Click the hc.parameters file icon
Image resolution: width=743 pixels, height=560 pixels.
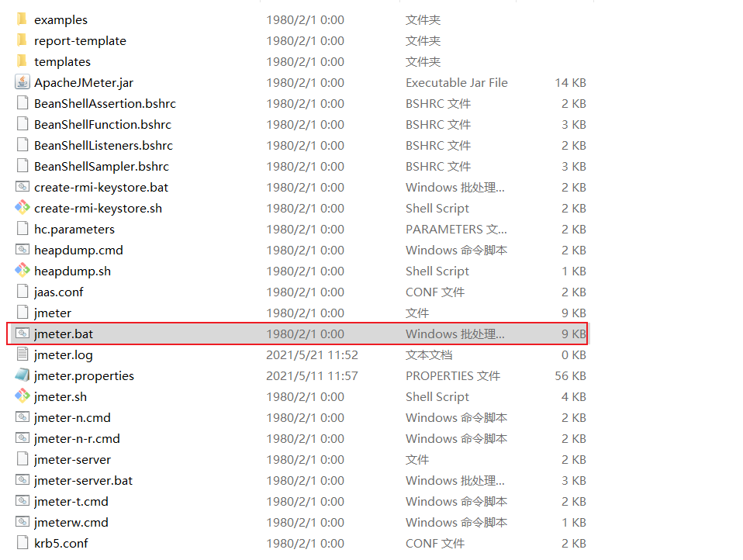(22, 228)
